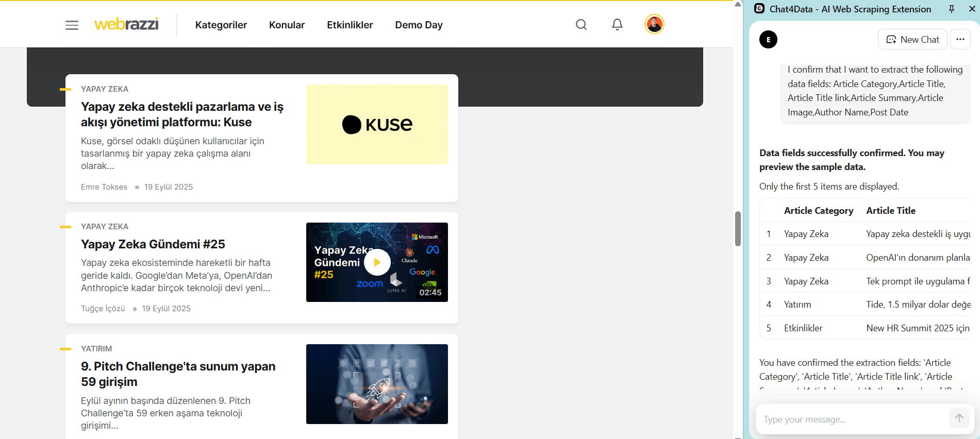Screen dimensions: 980x439
Task: Click the 'Etkinlikler' category cell in row 5
Action: (803, 328)
